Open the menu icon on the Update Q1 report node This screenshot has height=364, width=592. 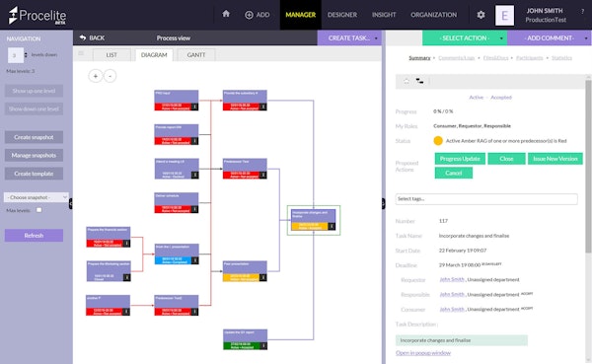pos(263,345)
